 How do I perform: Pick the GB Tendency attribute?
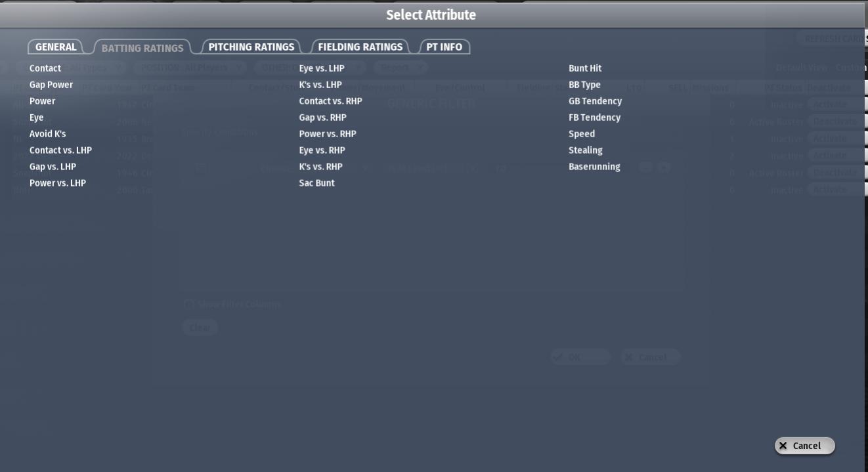[595, 101]
